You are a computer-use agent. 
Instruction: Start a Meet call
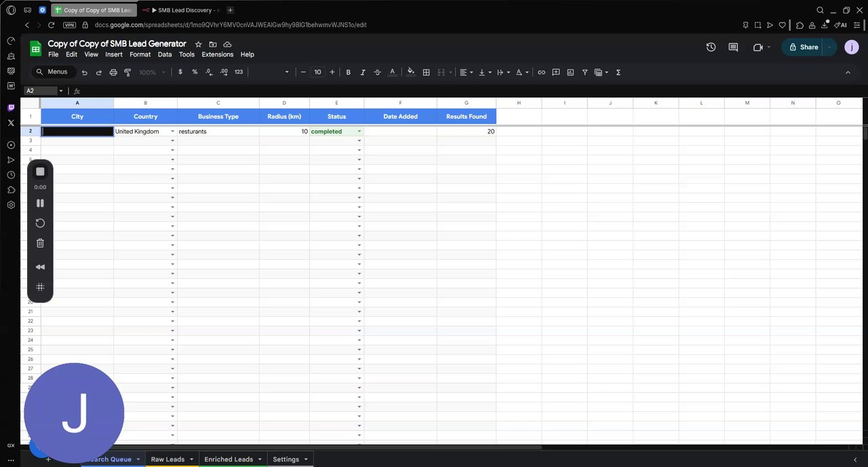point(758,47)
